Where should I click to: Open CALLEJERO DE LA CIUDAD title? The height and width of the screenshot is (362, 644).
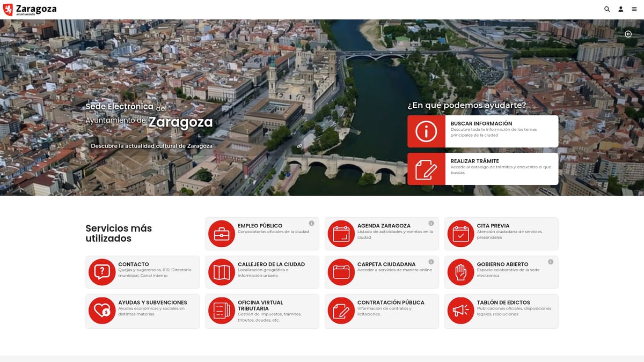(x=271, y=264)
